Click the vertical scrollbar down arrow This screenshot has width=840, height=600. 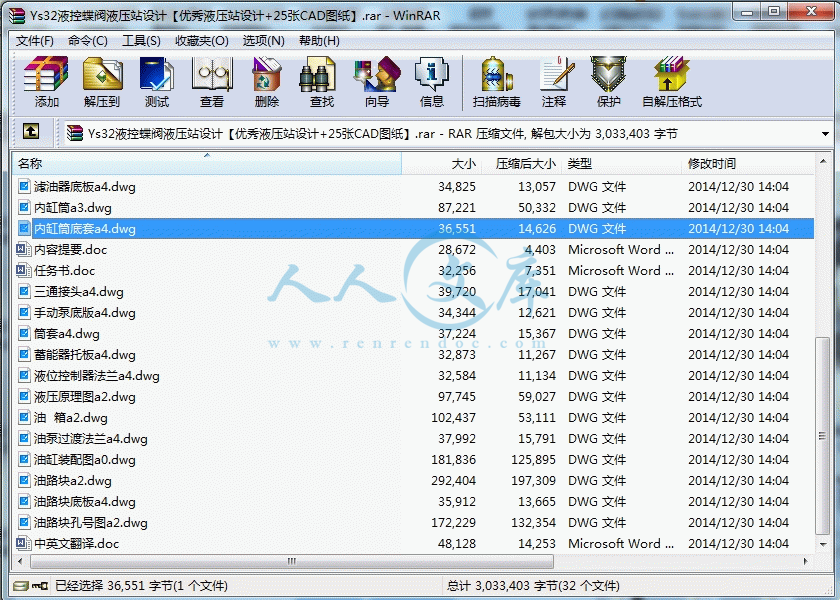click(822, 545)
